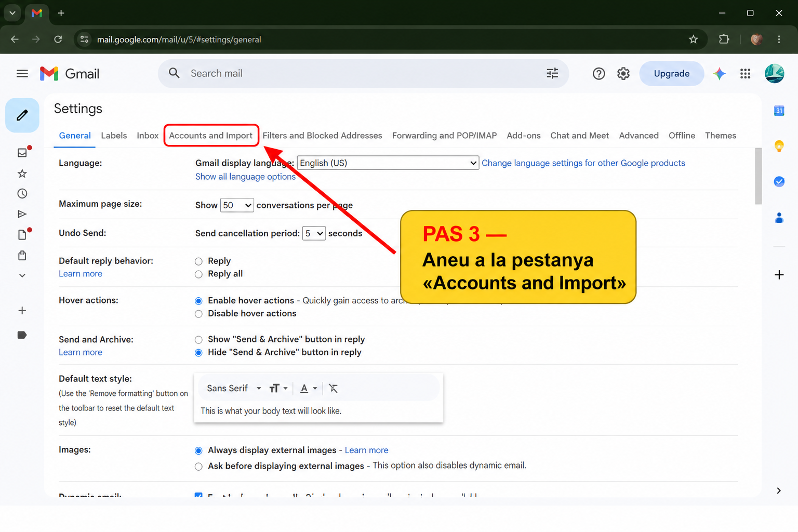798x532 pixels.
Task: Show search options filter icon
Action: click(552, 73)
